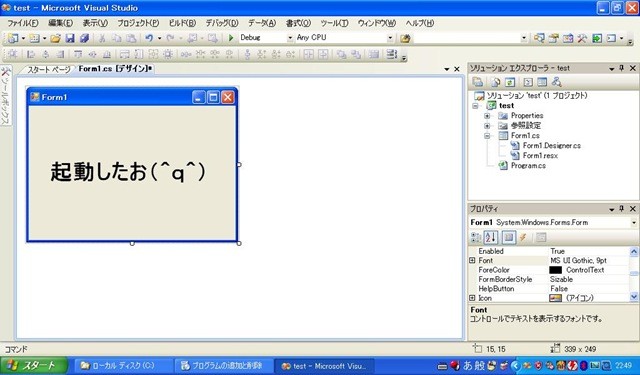Expand the 参照設定 references node
This screenshot has height=375, width=640.
tap(487, 126)
